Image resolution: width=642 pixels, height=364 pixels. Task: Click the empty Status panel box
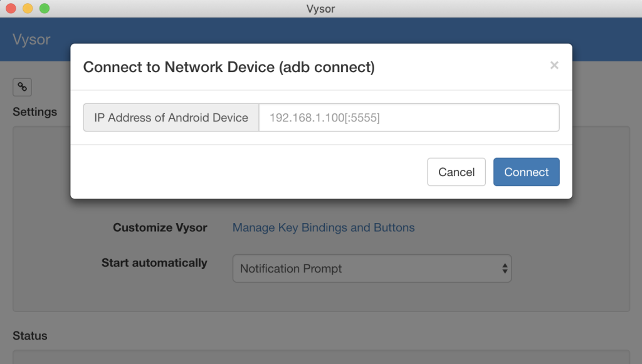click(x=321, y=357)
